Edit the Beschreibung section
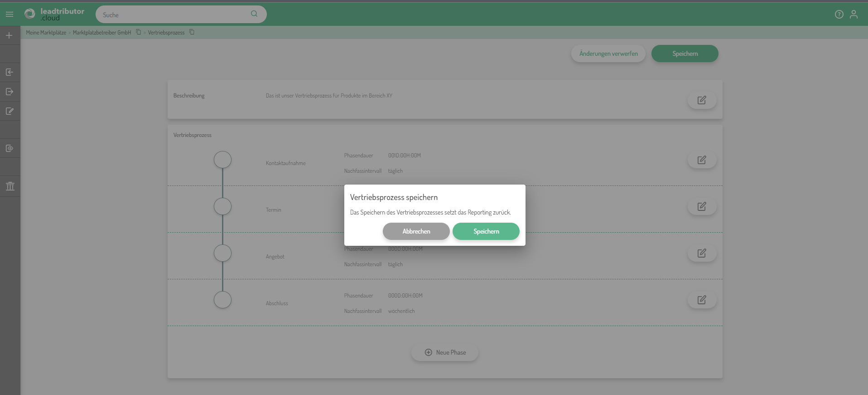Screen dimensions: 868x395 (x=702, y=100)
